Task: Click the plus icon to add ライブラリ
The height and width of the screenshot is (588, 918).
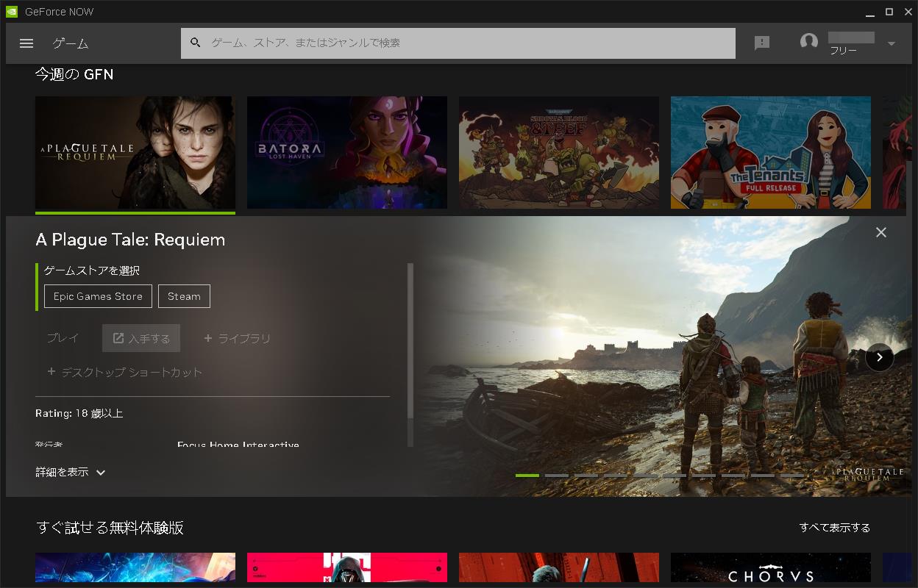Action: point(207,337)
